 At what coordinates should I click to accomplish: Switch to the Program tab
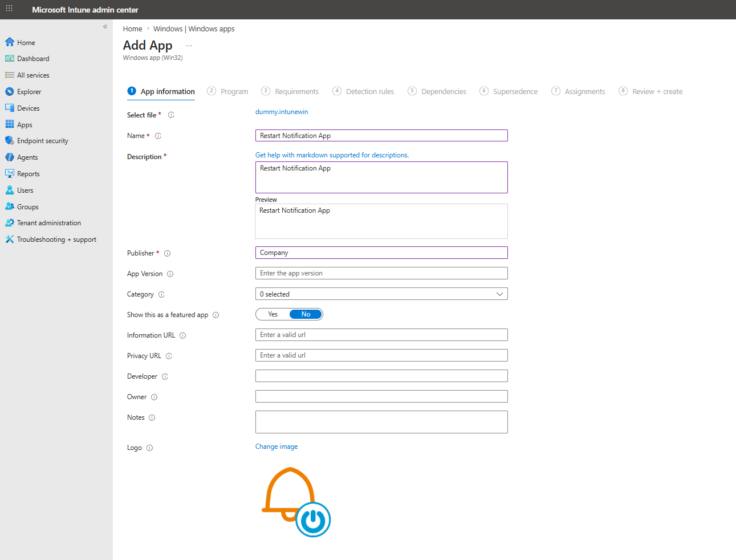[x=234, y=91]
